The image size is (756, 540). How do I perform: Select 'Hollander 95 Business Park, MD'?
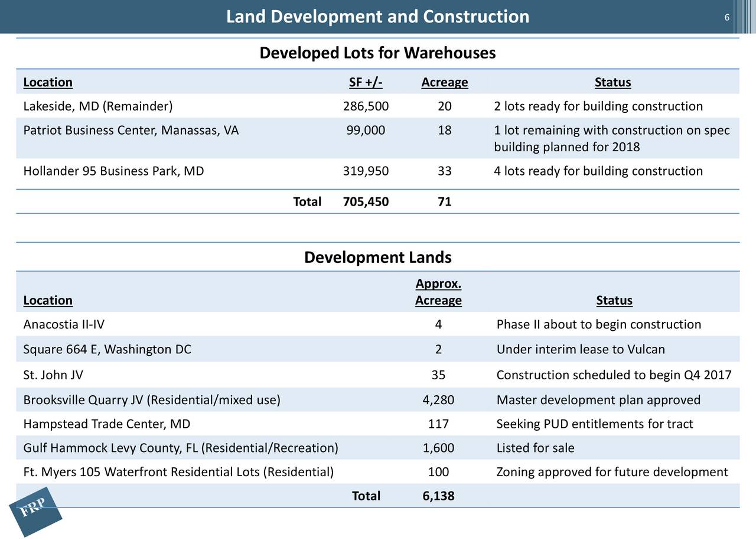[x=113, y=171]
